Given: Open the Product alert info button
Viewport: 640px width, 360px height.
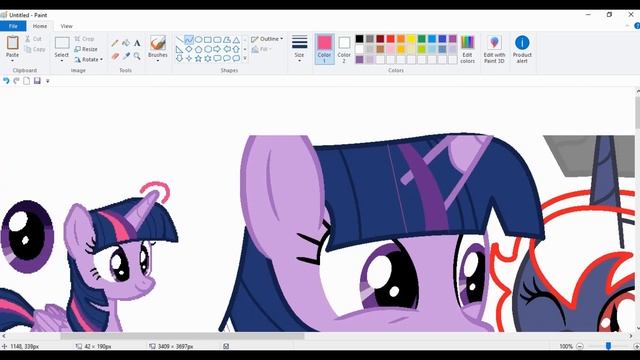Looking at the screenshot, I should 522,49.
